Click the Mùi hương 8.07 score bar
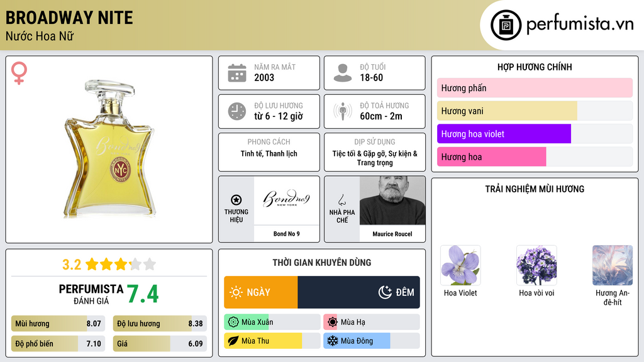644x362 pixels. (x=58, y=324)
